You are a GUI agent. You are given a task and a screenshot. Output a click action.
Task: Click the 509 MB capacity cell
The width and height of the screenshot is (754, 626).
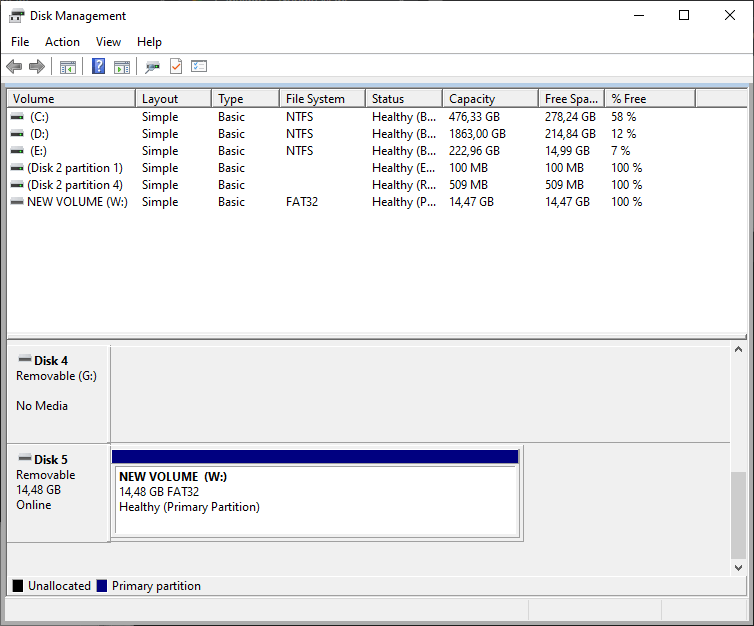point(468,185)
